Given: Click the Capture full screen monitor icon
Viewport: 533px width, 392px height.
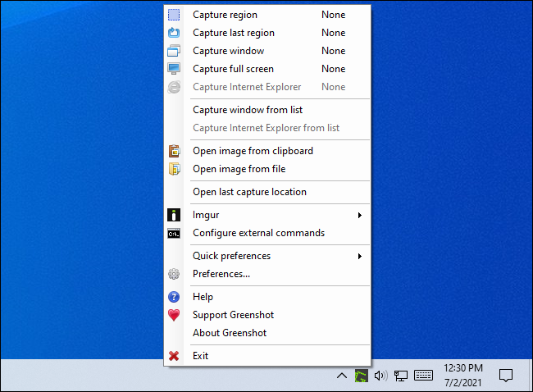Looking at the screenshot, I should click(174, 69).
